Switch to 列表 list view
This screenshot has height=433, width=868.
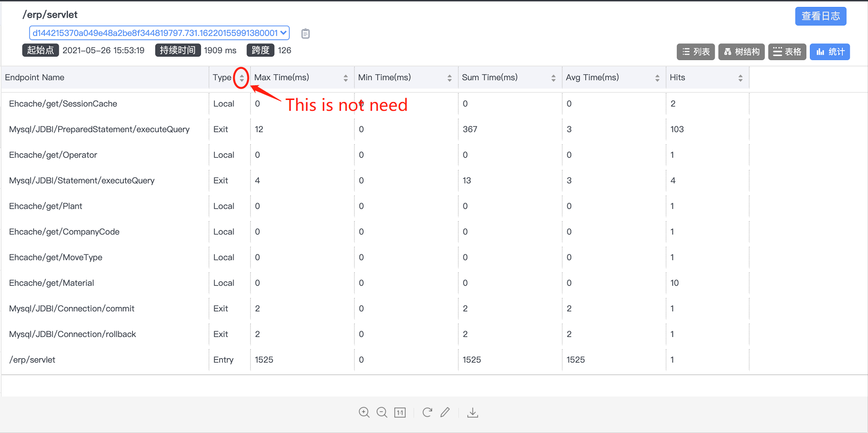tap(696, 52)
